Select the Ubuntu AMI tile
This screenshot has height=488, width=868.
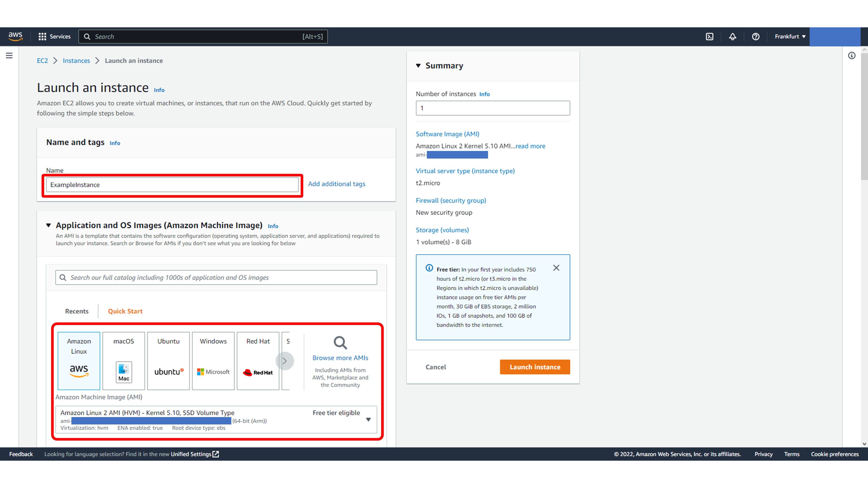[x=168, y=361]
